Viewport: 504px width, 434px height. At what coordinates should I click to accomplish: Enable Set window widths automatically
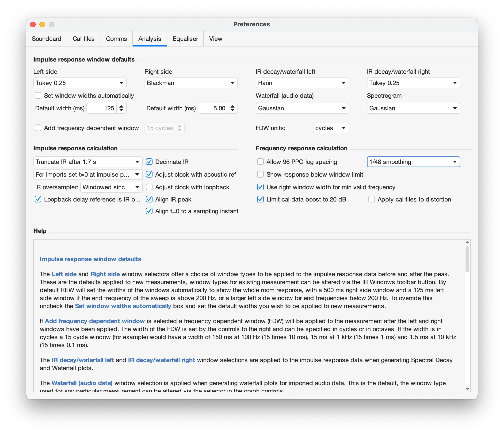(38, 95)
